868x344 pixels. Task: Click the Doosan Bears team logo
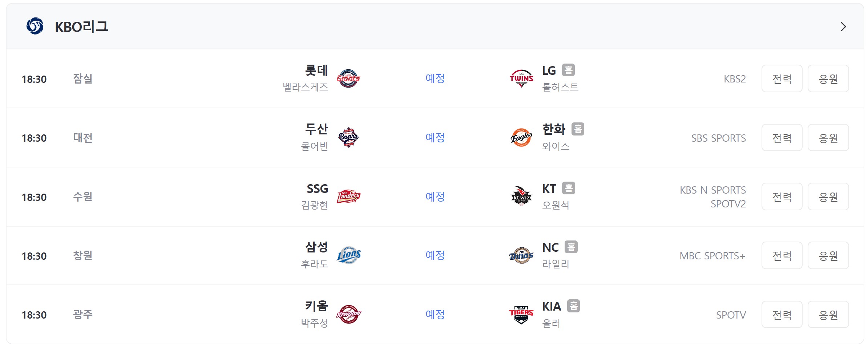(x=348, y=138)
